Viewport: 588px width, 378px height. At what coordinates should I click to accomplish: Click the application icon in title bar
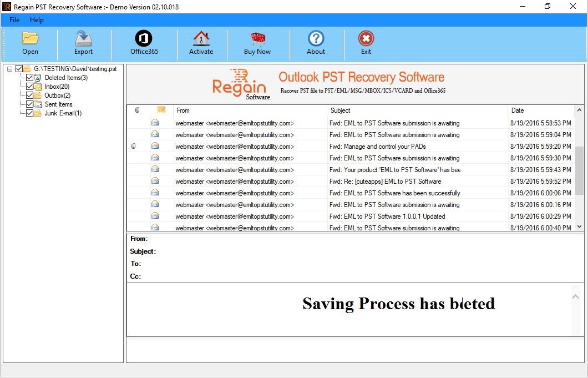[x=7, y=6]
